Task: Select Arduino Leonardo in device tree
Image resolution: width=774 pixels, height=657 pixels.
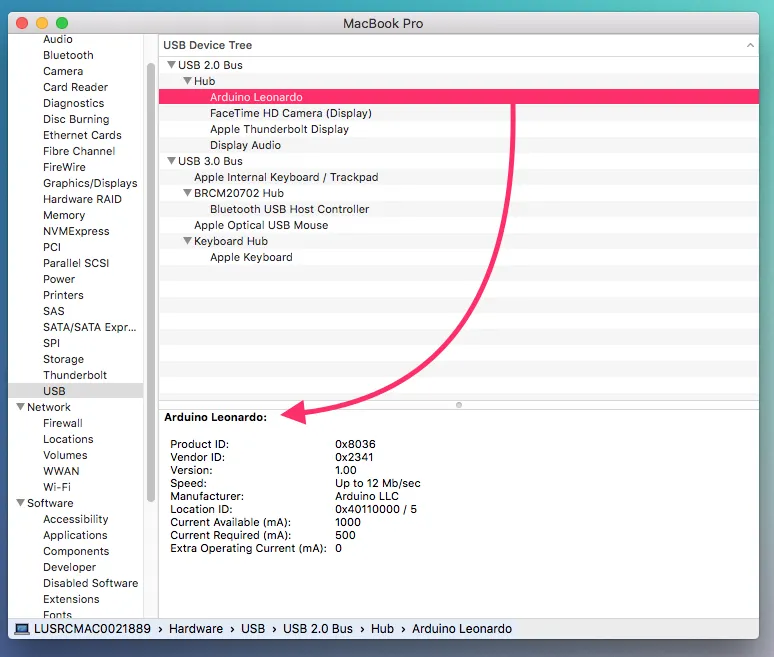Action: click(459, 97)
